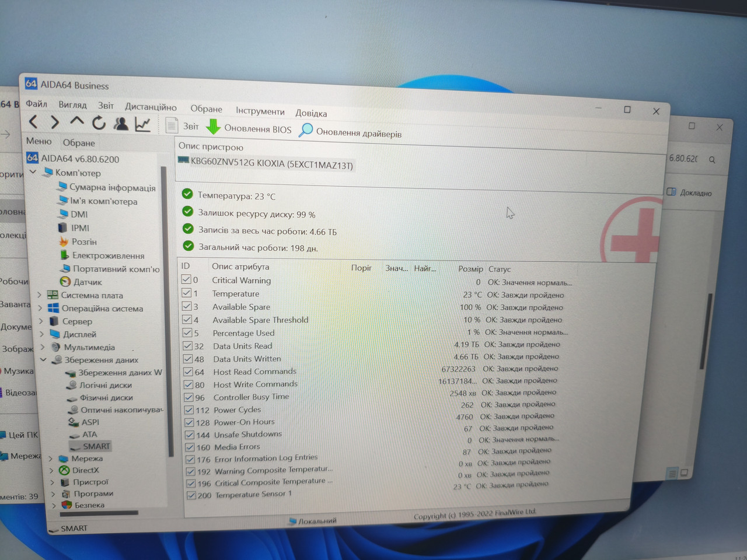Open the Звіт menu in menu bar

pos(106,106)
